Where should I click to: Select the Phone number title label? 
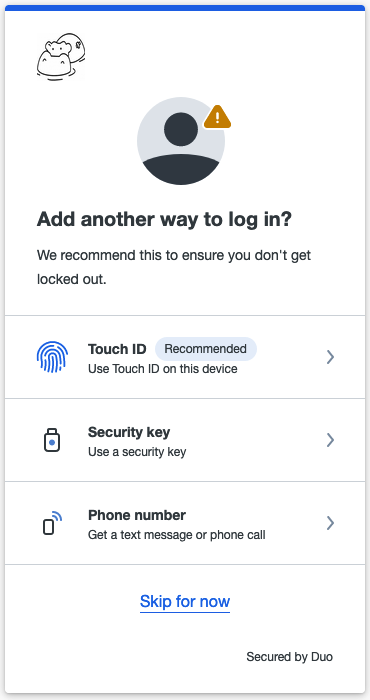tap(137, 515)
